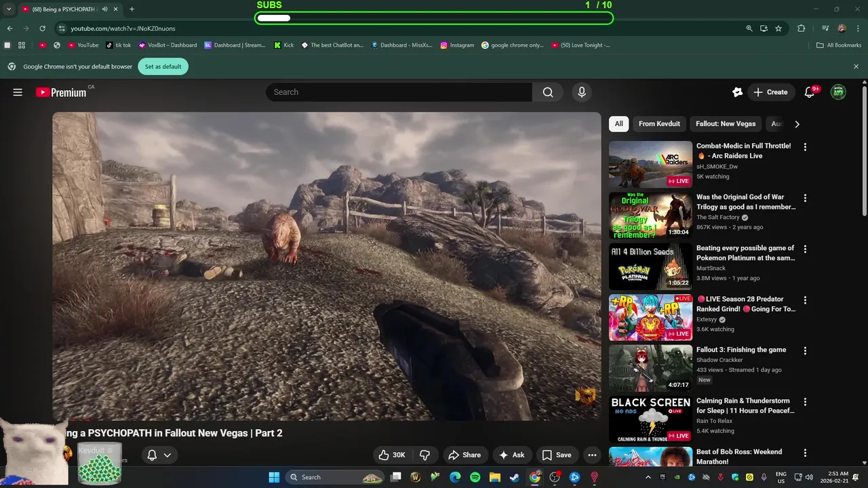The width and height of the screenshot is (868, 488).
Task: Open the volume control in system tray
Action: (809, 477)
